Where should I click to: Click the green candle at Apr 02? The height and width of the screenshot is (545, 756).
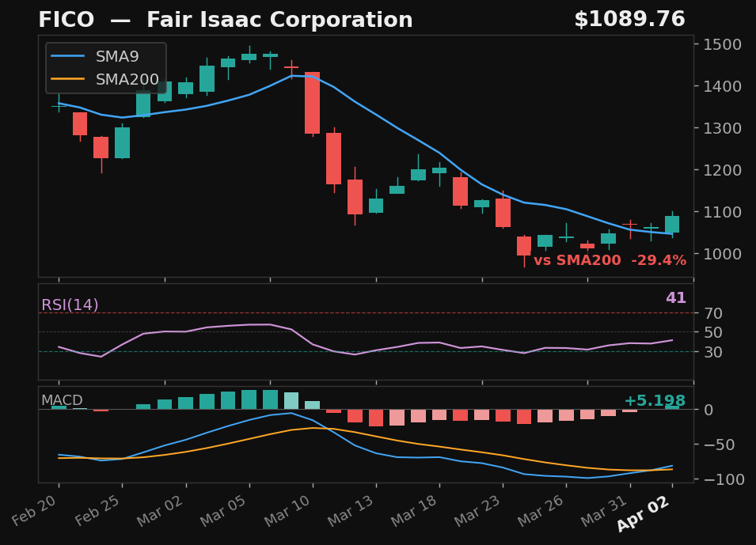click(671, 225)
